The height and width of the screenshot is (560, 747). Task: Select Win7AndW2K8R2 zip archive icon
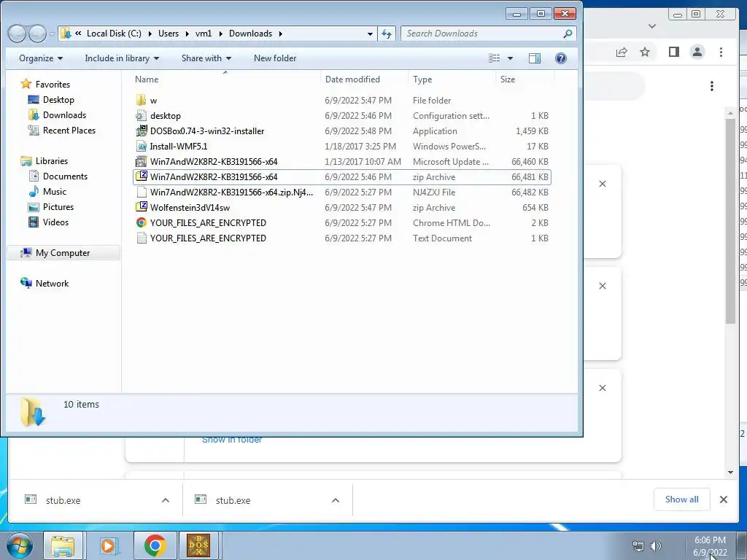tap(141, 176)
